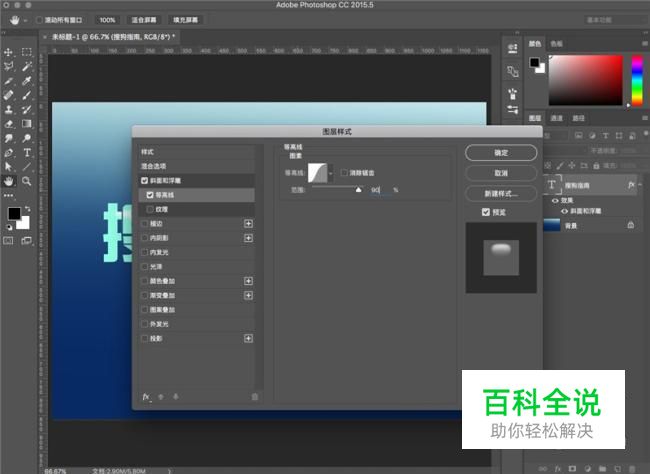Select the Eyedropper tool
This screenshot has height=474, width=650.
(27, 80)
